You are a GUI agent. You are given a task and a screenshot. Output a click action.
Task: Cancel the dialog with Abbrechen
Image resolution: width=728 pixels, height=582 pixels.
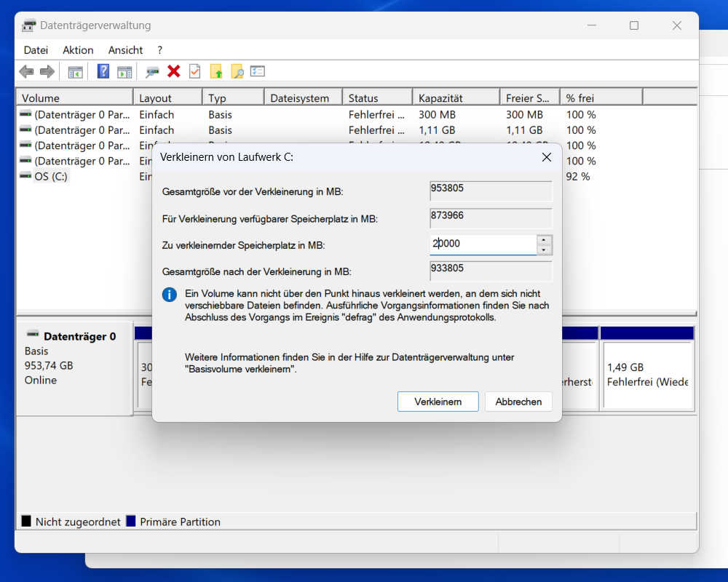click(x=518, y=402)
